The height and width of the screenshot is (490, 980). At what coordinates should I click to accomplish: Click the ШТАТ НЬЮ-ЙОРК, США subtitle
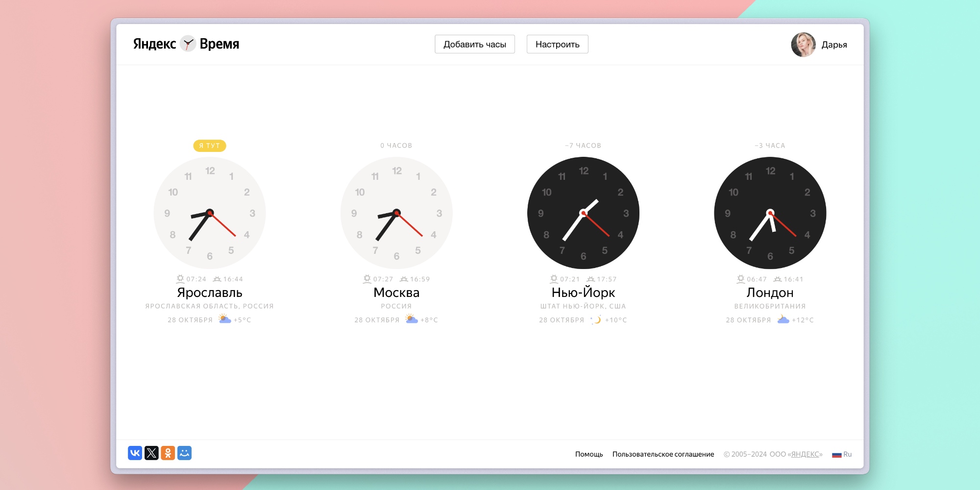pyautogui.click(x=583, y=306)
